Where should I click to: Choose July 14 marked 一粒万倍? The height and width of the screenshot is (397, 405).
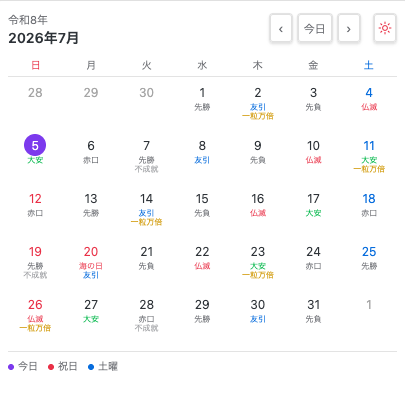[146, 209]
